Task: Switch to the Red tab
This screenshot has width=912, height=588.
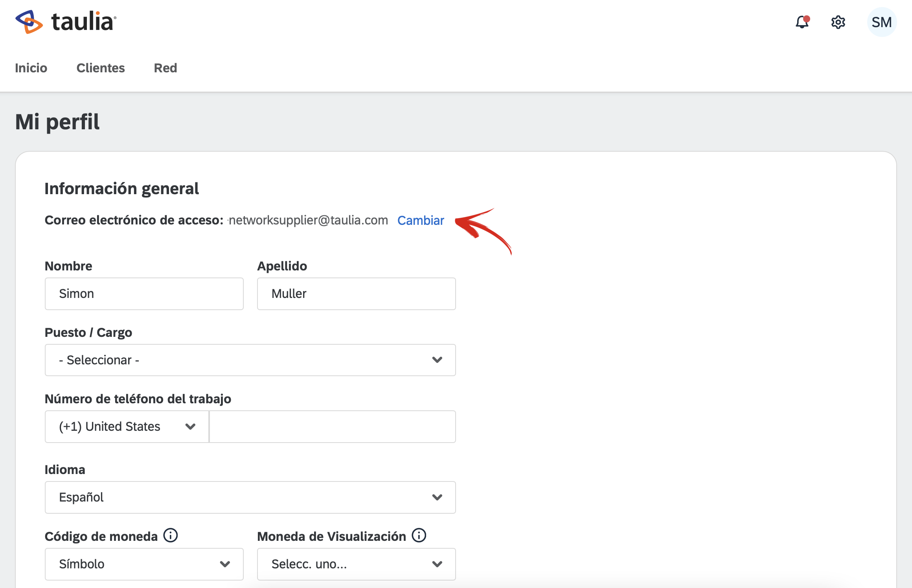Action: click(x=165, y=68)
